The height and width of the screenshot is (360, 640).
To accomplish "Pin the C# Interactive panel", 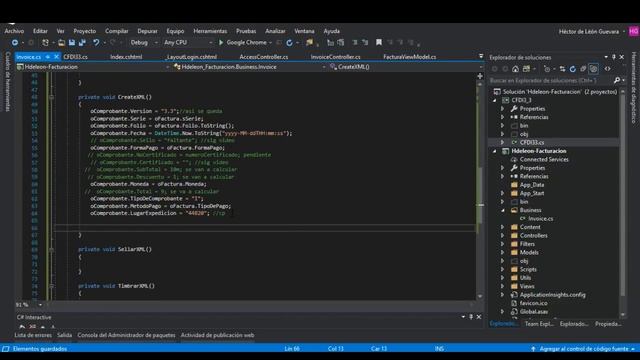I will (471, 317).
